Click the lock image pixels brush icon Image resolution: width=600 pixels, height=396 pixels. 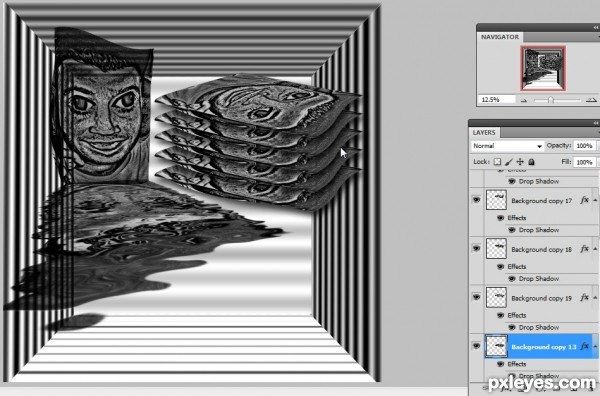click(509, 162)
